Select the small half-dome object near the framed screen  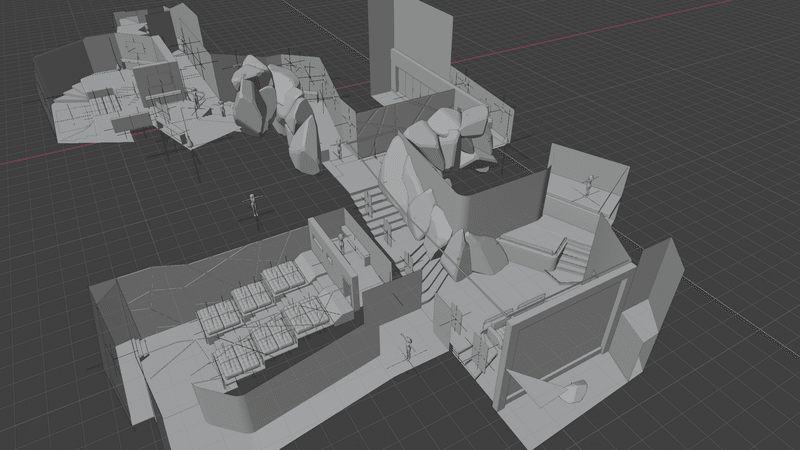[x=575, y=392]
